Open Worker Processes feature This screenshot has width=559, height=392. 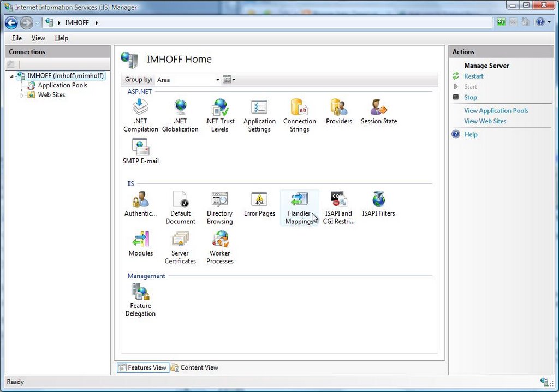pyautogui.click(x=220, y=247)
